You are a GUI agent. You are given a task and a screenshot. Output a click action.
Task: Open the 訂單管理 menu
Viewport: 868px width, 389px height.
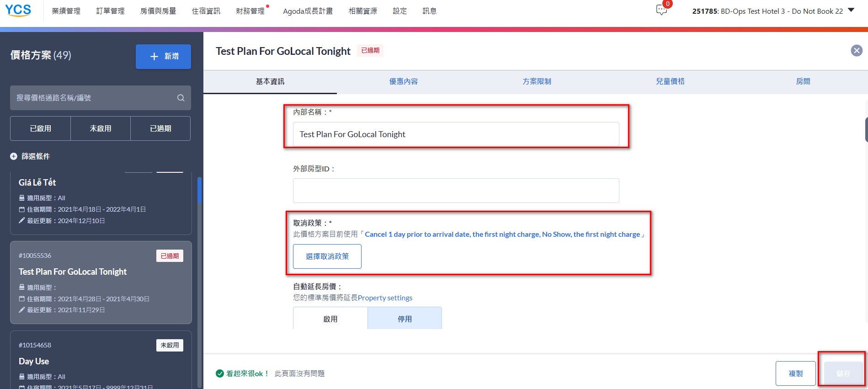tap(111, 11)
